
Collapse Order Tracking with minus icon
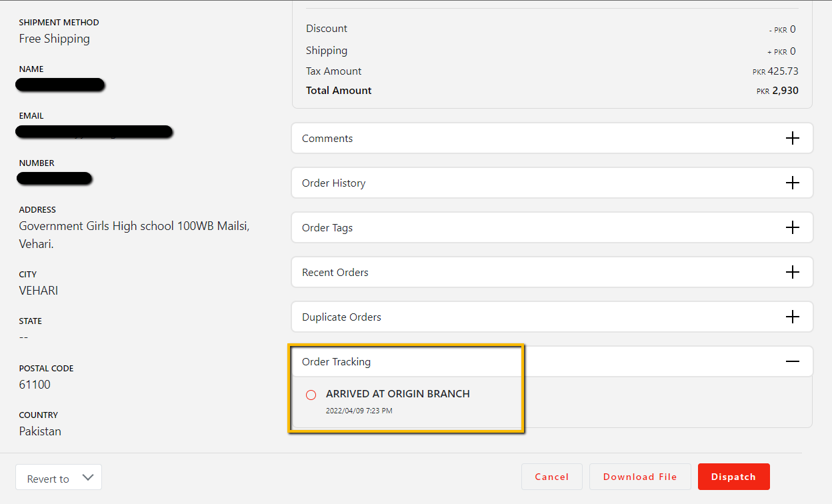click(x=792, y=362)
